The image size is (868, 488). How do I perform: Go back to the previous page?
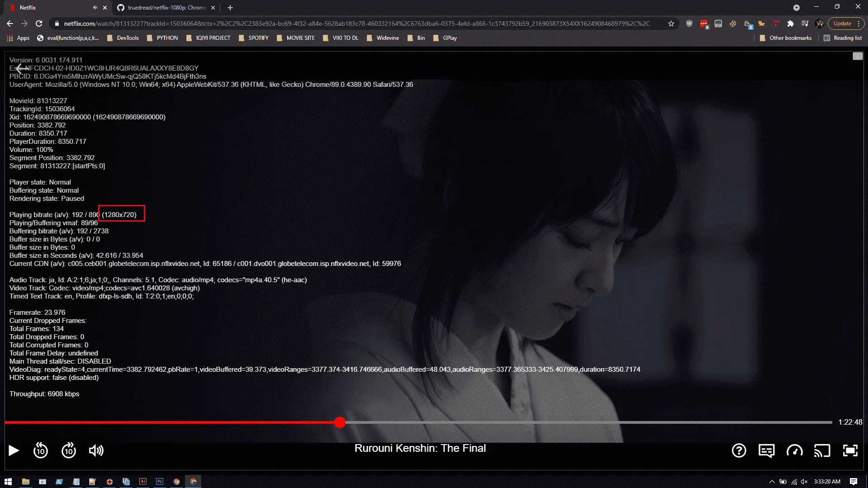click(x=10, y=24)
